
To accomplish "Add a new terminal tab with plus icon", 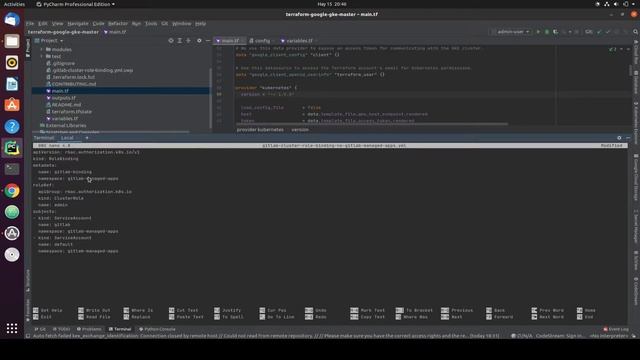I will [87, 138].
